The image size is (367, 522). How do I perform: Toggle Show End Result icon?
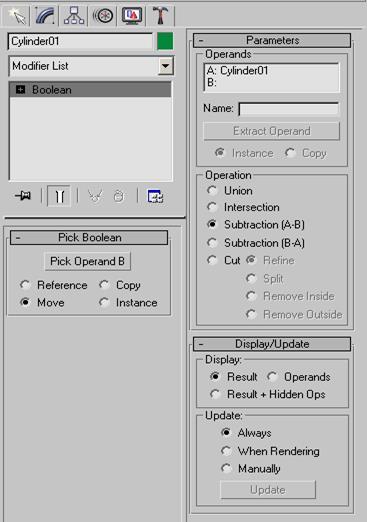(x=59, y=196)
